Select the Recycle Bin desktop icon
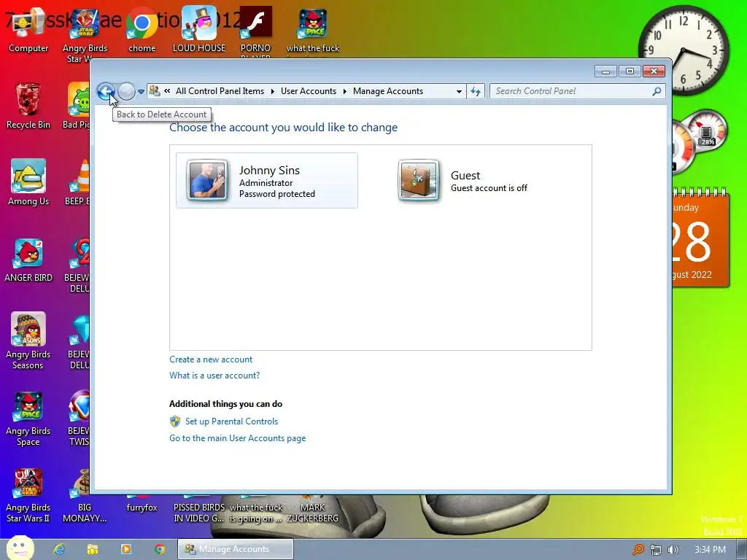The width and height of the screenshot is (747, 560). click(x=28, y=106)
